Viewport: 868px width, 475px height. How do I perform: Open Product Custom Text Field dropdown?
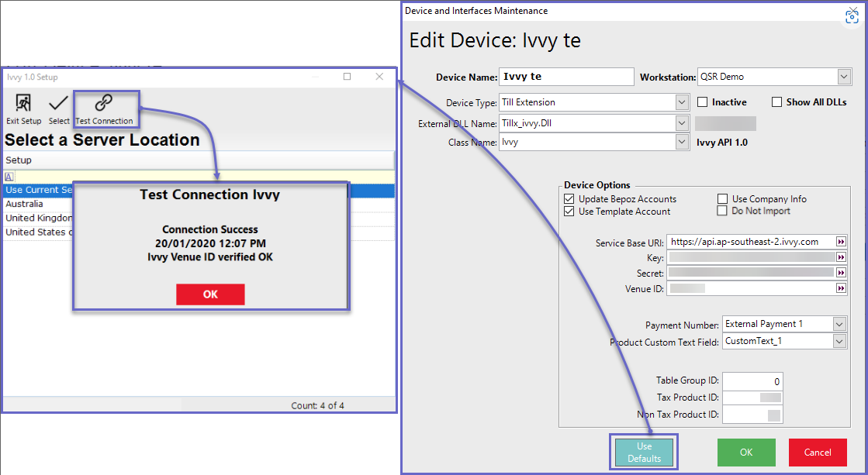click(839, 341)
